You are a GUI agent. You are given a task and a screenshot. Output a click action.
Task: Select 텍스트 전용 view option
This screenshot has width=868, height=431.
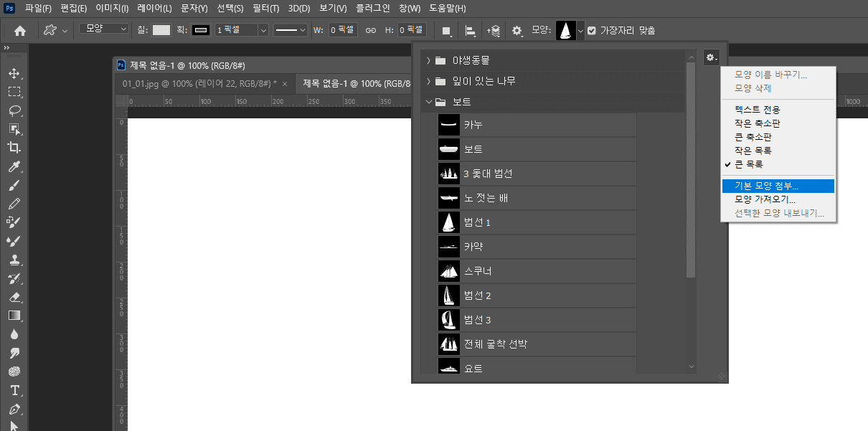point(778,110)
